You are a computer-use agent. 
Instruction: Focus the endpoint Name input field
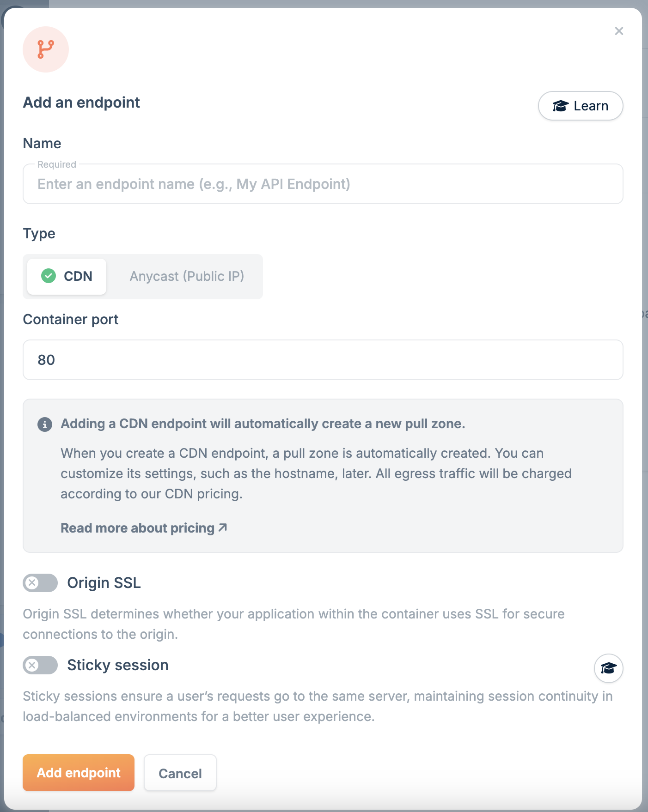(x=323, y=184)
